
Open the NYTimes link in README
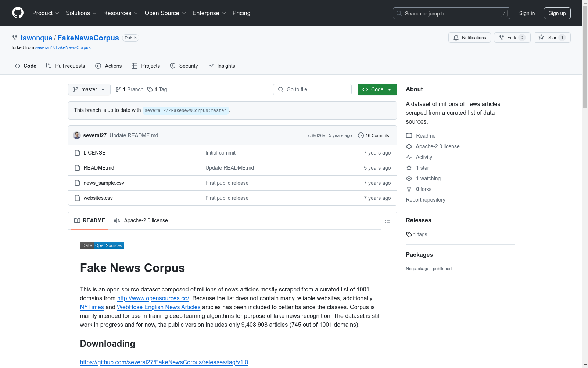(x=92, y=307)
